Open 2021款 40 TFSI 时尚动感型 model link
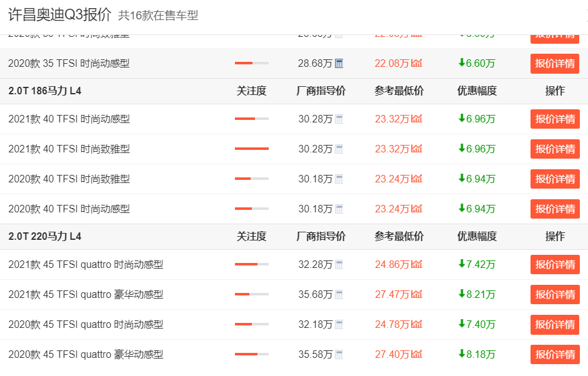The image size is (588, 376). [69, 119]
